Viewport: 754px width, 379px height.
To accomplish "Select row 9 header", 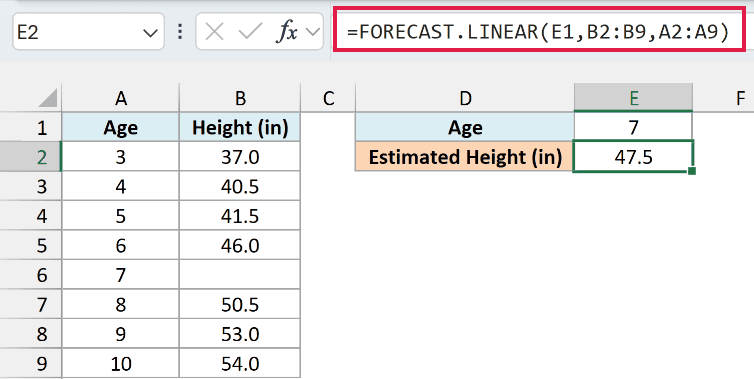I will point(31,364).
